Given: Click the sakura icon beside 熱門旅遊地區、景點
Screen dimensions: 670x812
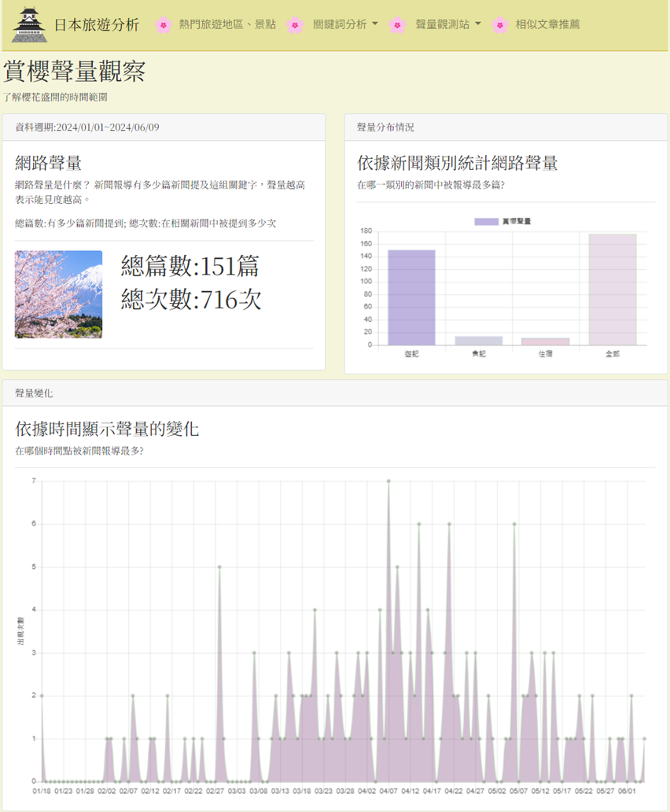Looking at the screenshot, I should pyautogui.click(x=163, y=25).
